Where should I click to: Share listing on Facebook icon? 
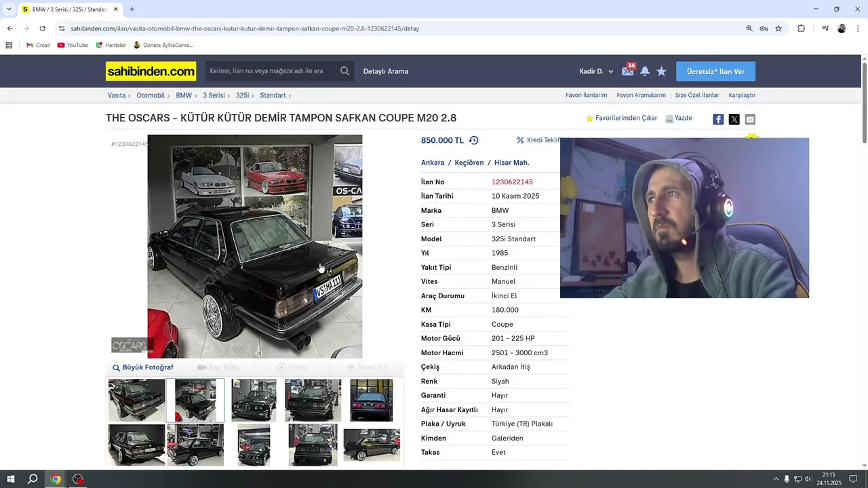718,119
